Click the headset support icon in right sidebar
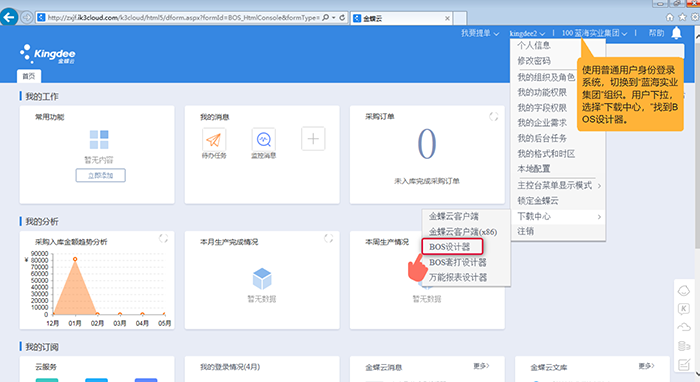The image size is (700, 382). (x=684, y=291)
